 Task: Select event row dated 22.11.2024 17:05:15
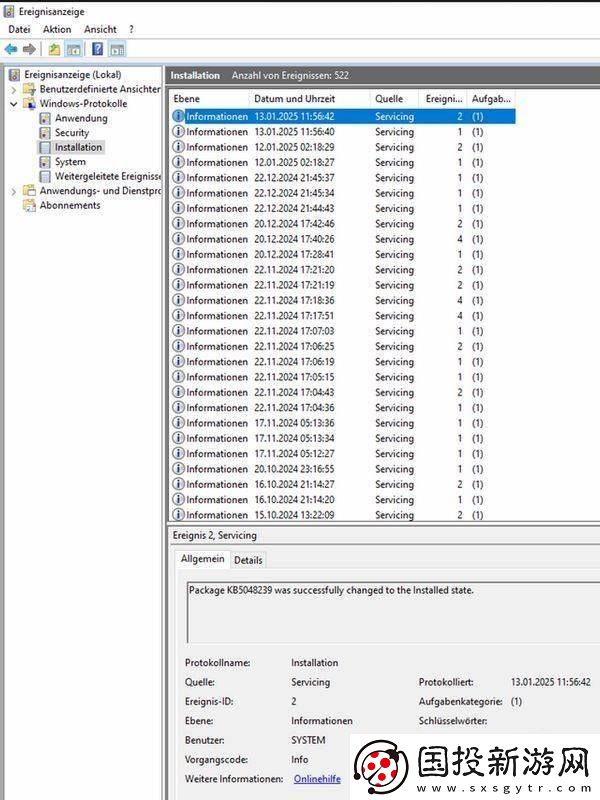pyautogui.click(x=343, y=377)
